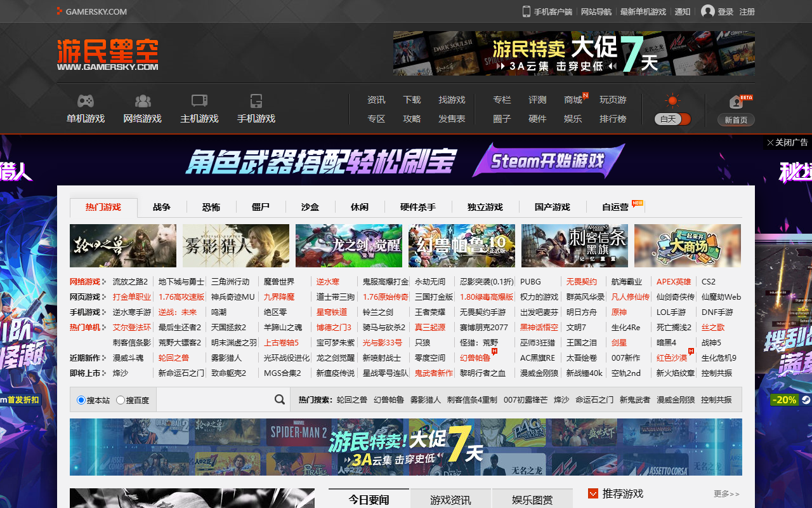The image size is (812, 508).
Task: Open the 艾尔登法环 game link
Action: click(x=132, y=327)
